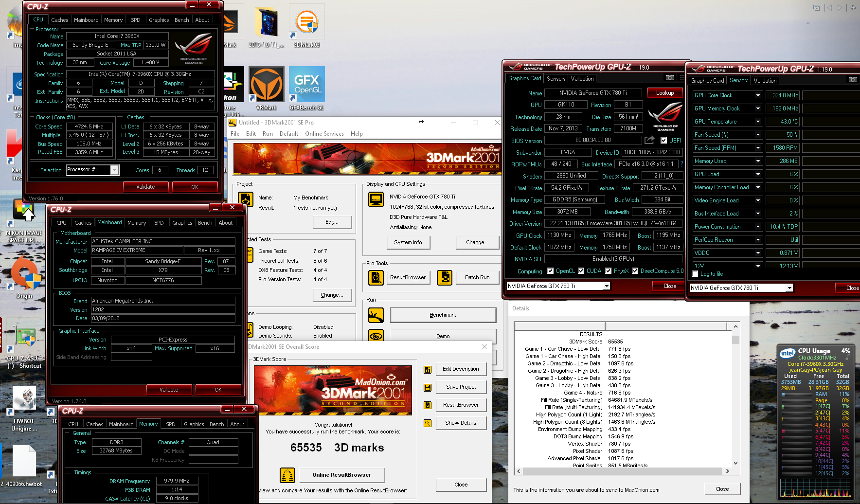
Task: Click the icon beside ResultBrowser in score dialog
Action: tap(428, 405)
